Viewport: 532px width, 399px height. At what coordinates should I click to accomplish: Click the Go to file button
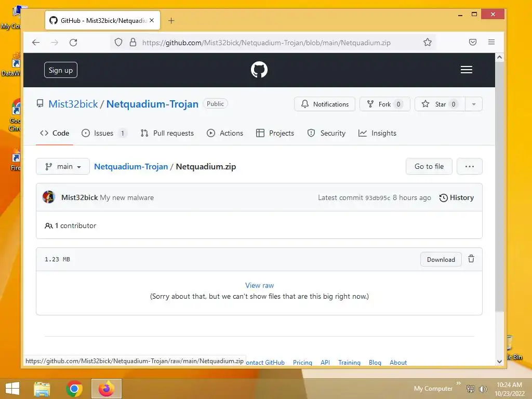pos(429,166)
